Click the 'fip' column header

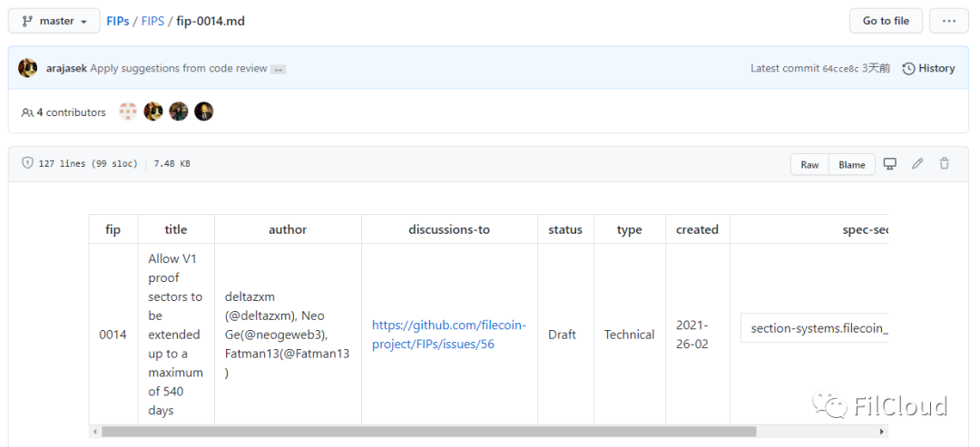click(113, 229)
